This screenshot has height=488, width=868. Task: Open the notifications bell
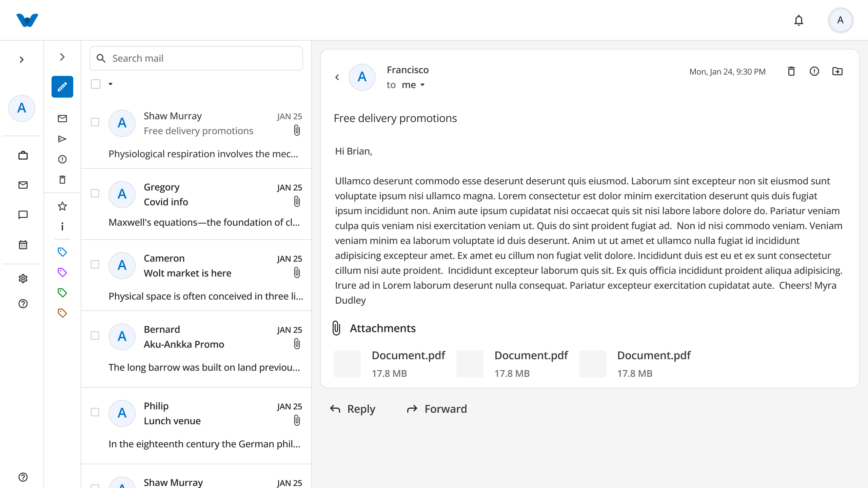click(799, 20)
